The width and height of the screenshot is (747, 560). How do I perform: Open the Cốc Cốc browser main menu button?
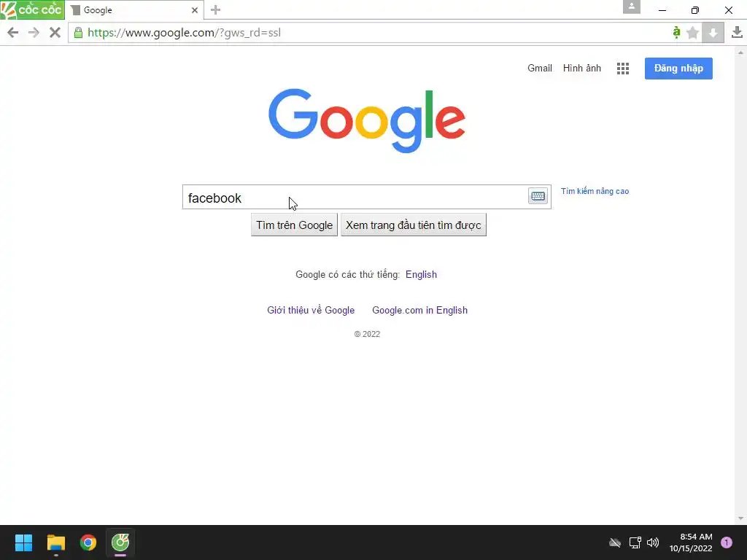tap(32, 9)
